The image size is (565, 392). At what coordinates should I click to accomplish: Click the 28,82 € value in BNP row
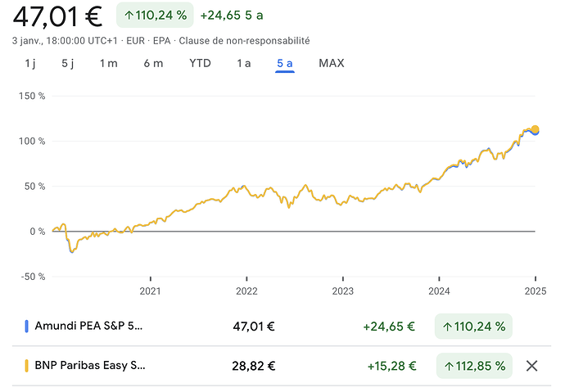pyautogui.click(x=254, y=366)
